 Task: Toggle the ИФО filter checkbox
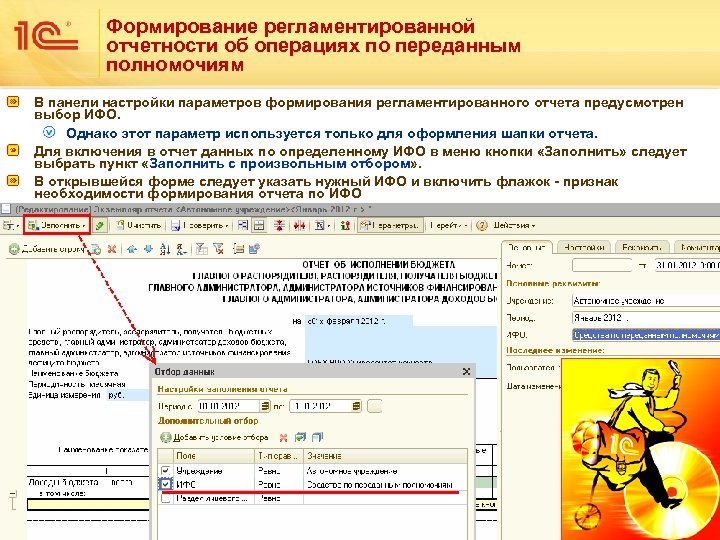point(166,484)
